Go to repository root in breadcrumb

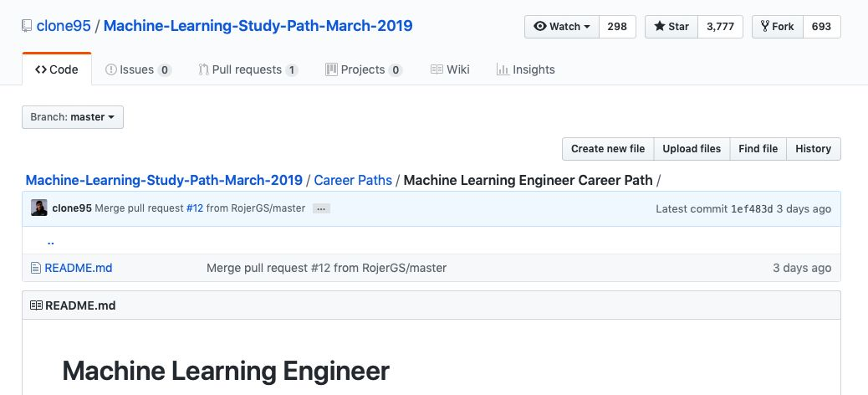[x=165, y=180]
